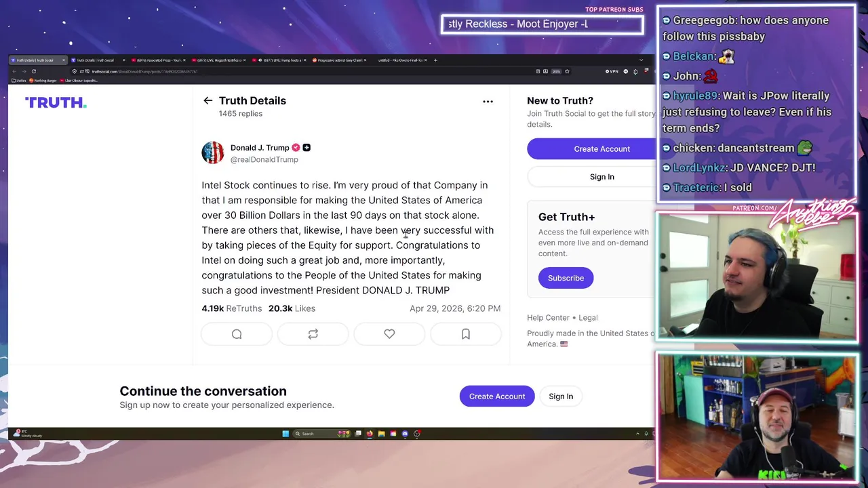The image size is (868, 488).
Task: Click the bottom webcam feed of bearded guest
Action: 757,417
